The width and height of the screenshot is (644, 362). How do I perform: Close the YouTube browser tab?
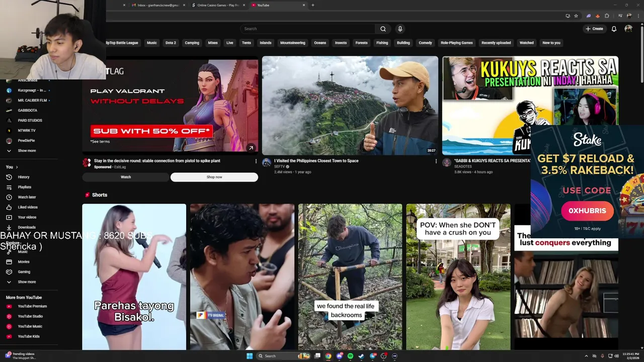pos(303,5)
